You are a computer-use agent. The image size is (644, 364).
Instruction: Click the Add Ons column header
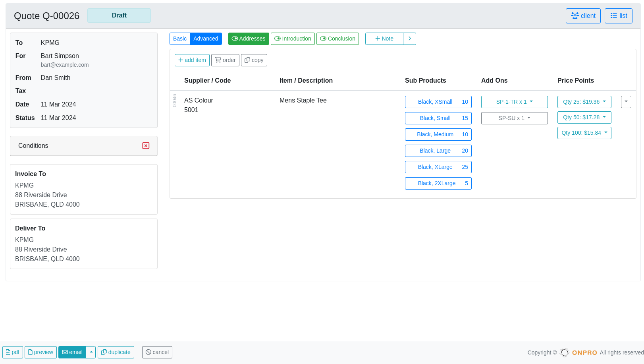pos(494,81)
